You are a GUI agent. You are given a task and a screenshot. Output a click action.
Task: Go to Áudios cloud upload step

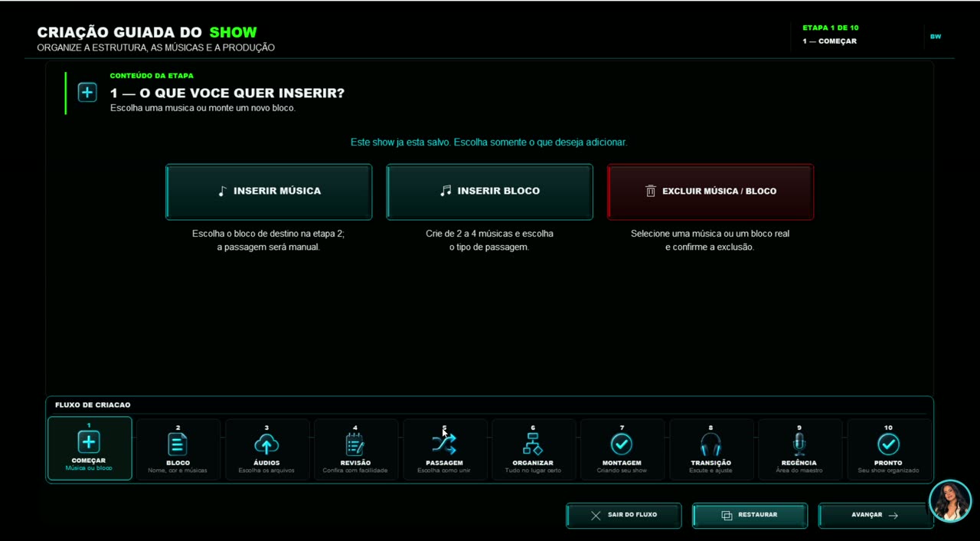266,444
